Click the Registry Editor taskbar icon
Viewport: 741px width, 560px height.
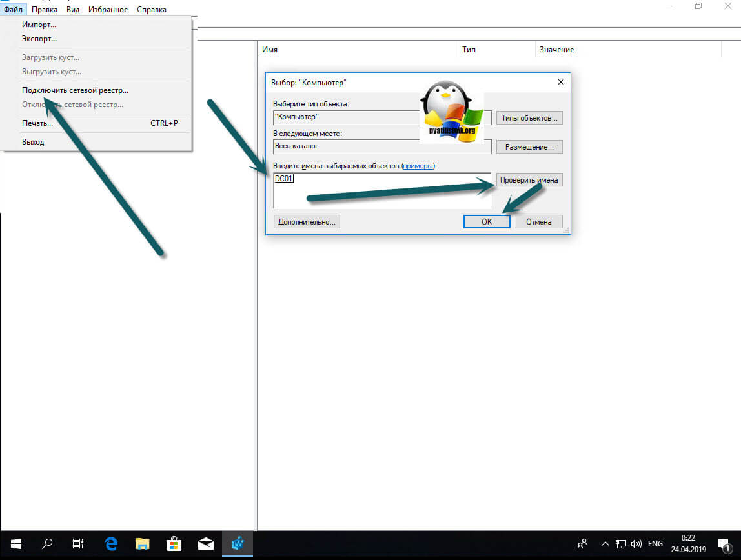point(237,543)
